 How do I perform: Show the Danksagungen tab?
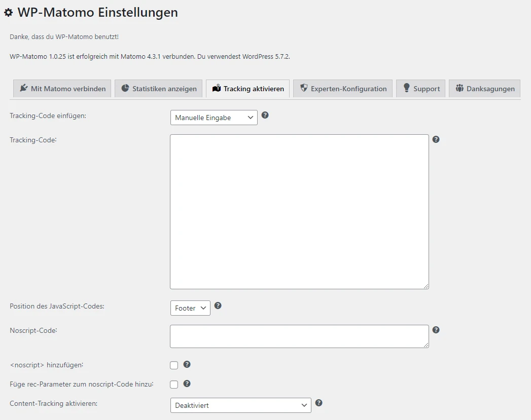click(x=484, y=89)
